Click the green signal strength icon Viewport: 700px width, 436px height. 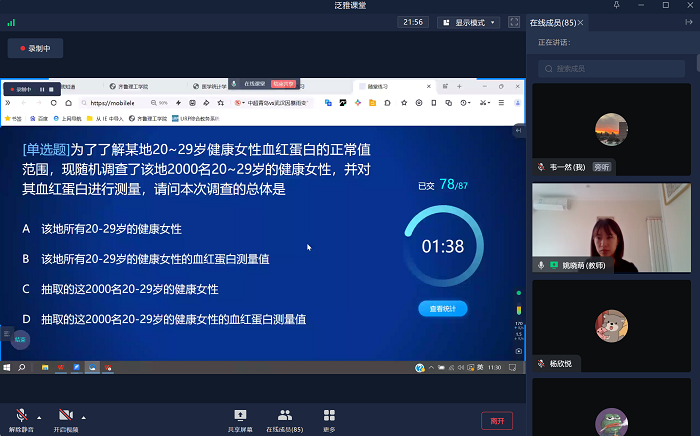tap(11, 22)
